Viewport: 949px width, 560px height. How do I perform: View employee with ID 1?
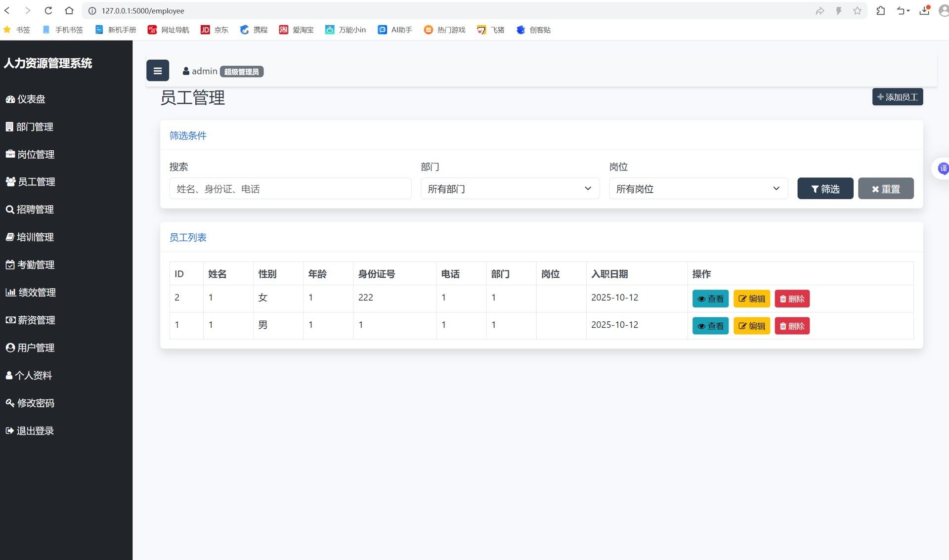(x=710, y=326)
